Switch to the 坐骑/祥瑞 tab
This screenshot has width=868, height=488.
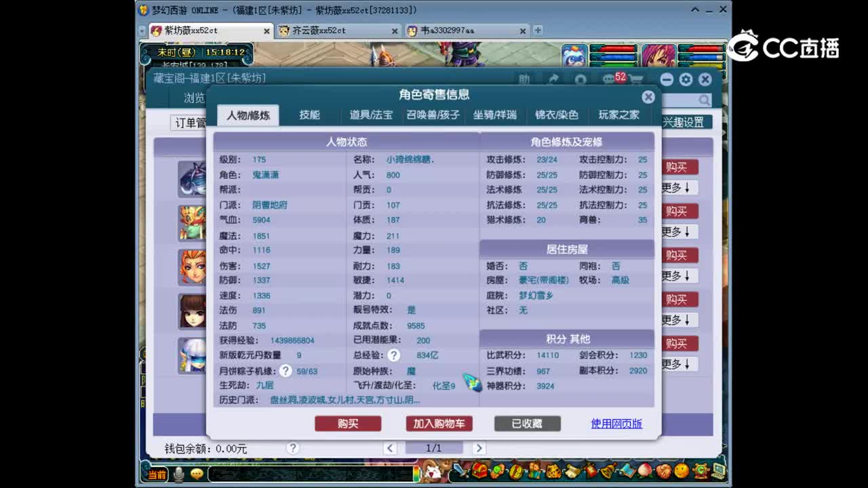[x=495, y=115]
